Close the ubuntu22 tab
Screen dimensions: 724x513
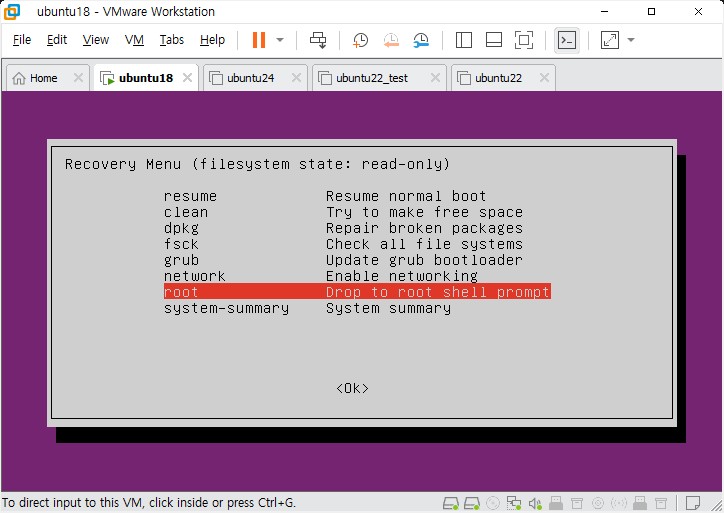(544, 78)
